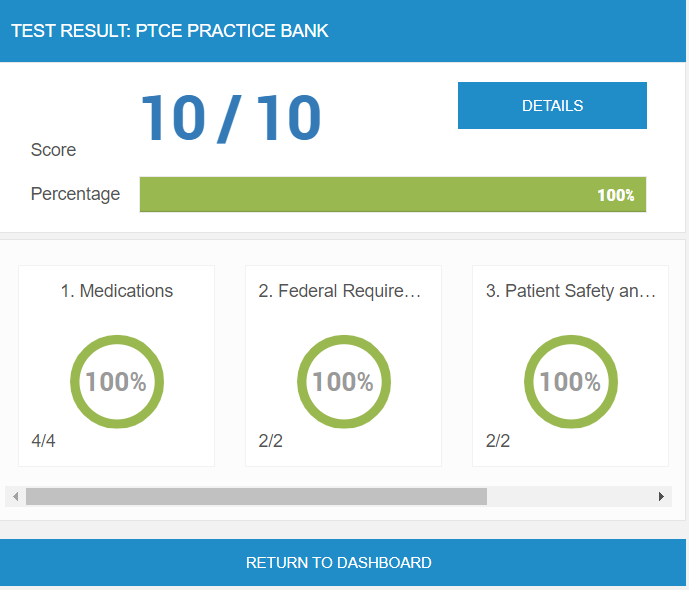Click the right scroll arrow of category list
689x590 pixels.
(661, 496)
